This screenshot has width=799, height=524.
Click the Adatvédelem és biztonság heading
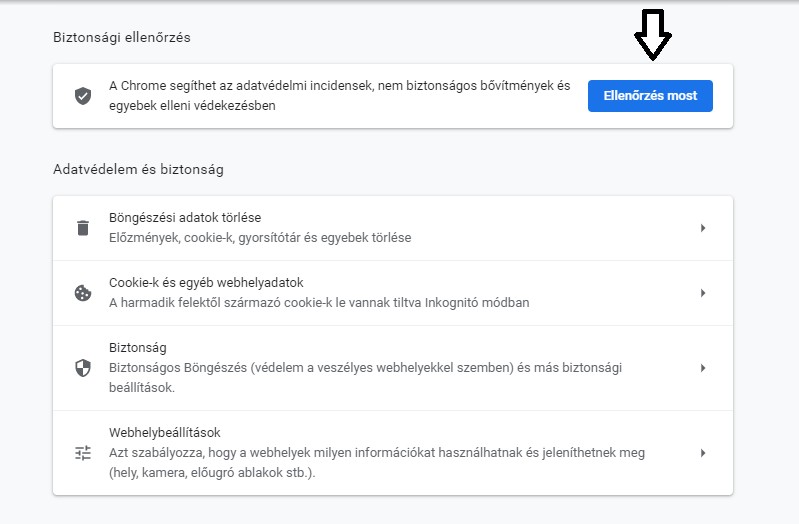pyautogui.click(x=138, y=169)
